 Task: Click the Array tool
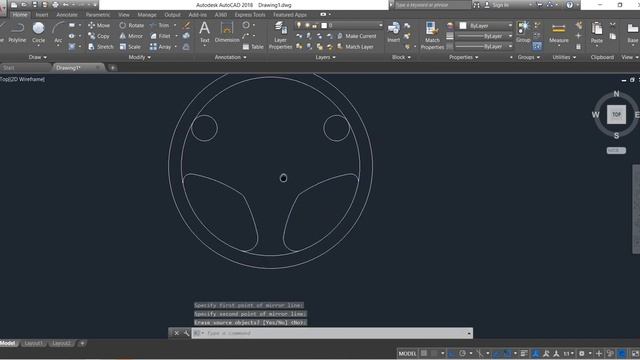point(160,47)
